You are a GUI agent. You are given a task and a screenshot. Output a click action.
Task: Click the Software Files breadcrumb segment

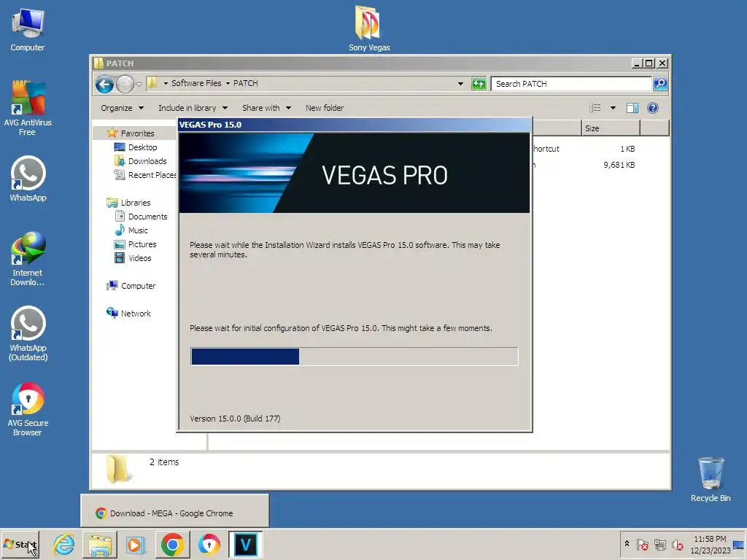pyautogui.click(x=196, y=83)
